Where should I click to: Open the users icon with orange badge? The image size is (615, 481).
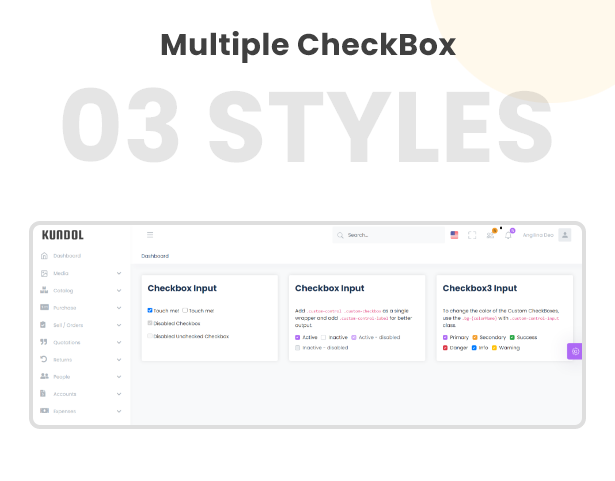click(491, 235)
